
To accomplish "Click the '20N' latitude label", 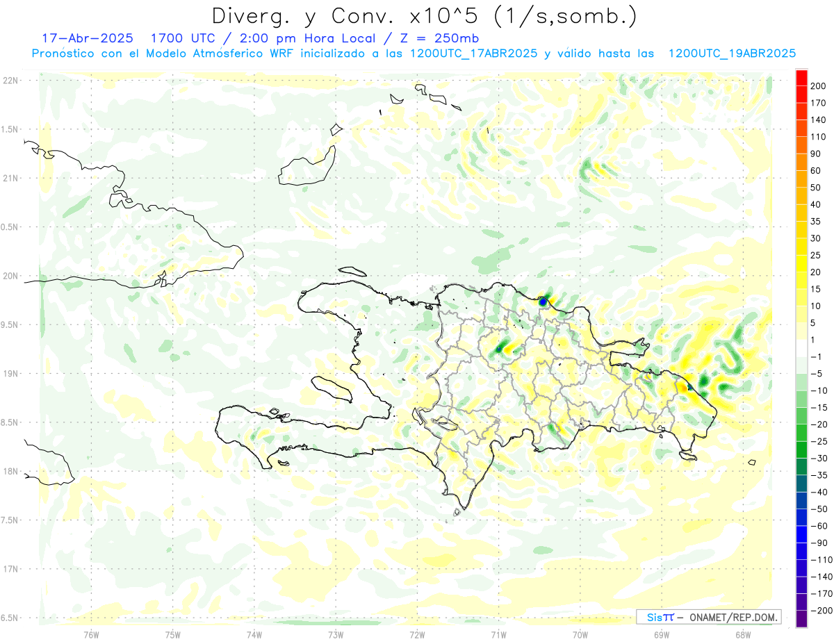I will [x=10, y=276].
